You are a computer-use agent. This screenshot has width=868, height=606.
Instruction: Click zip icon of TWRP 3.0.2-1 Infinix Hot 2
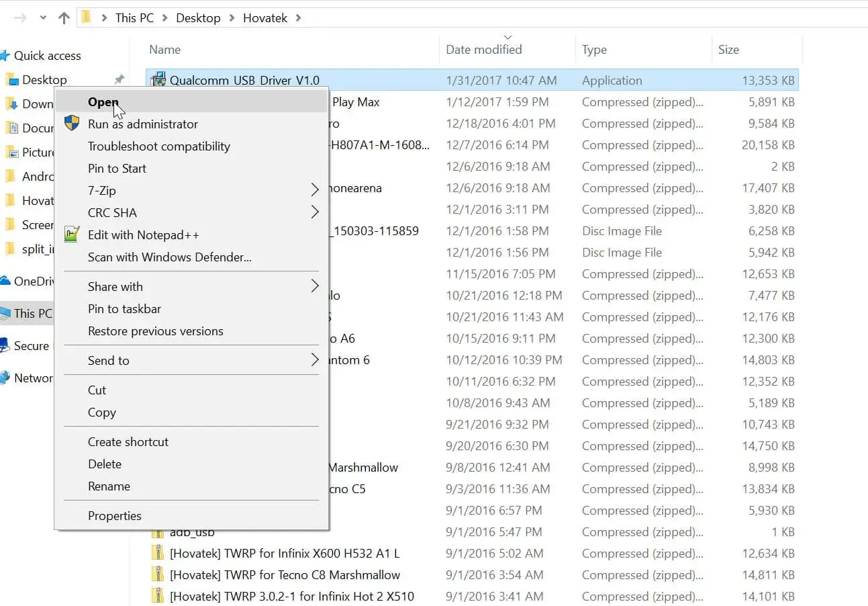coord(158,597)
